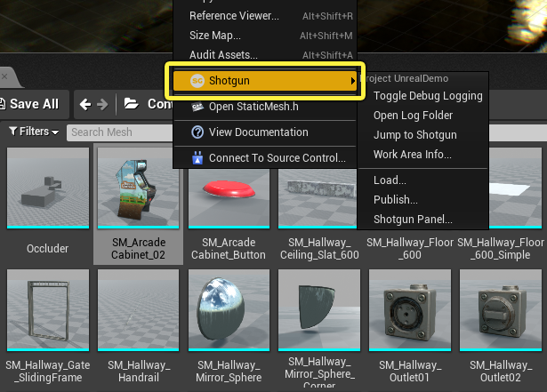Viewport: 547px width, 392px height.
Task: Click the View Documentation question mark icon
Action: click(x=197, y=132)
